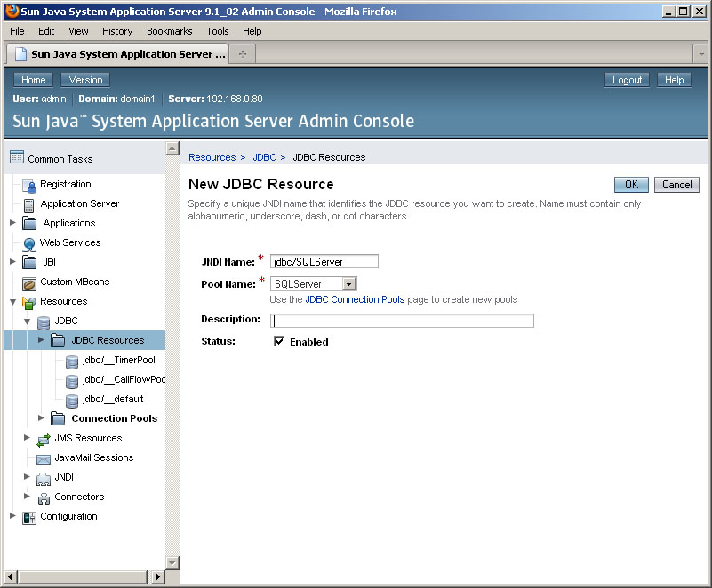Select the jdbc/__default resource label
This screenshot has height=588, width=712.
point(113,399)
